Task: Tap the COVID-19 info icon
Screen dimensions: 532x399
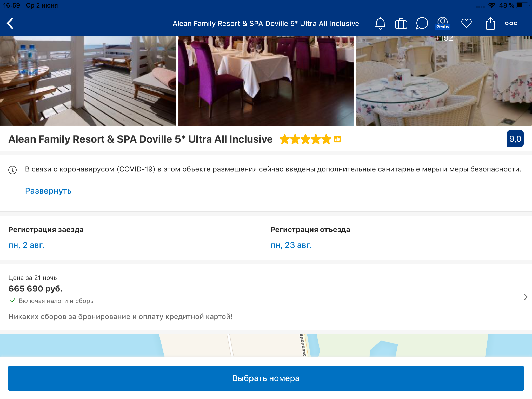Action: 12,170
